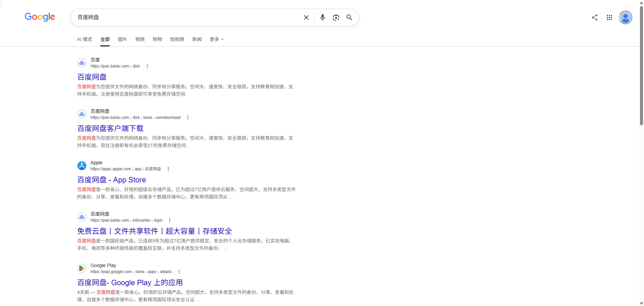This screenshot has width=644, height=306.
Task: Click site name Apple above App Store result
Action: tap(97, 163)
